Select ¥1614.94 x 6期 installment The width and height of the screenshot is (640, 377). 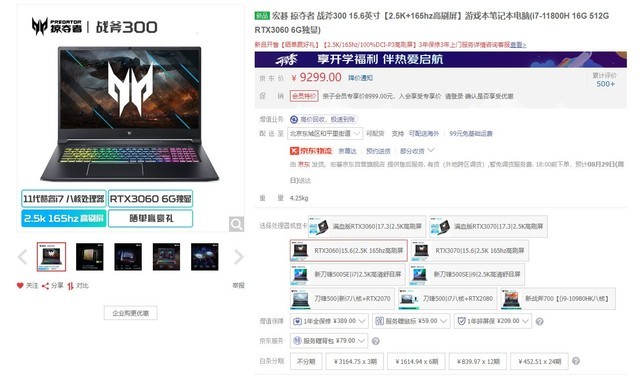click(416, 361)
